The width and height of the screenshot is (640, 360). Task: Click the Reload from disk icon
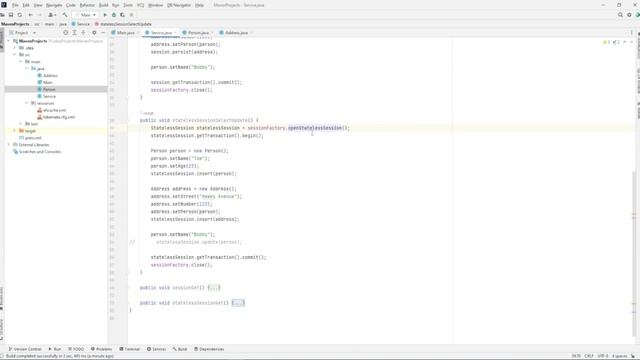(20, 15)
